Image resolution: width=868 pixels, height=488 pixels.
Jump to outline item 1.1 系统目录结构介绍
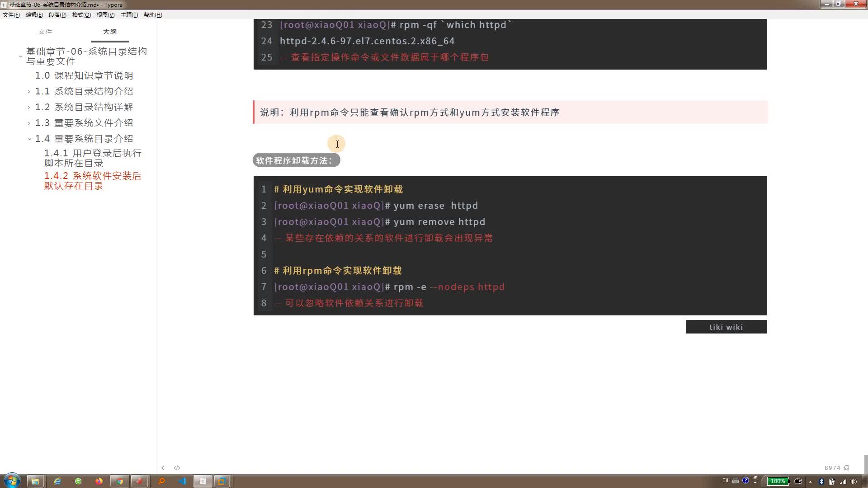coord(84,91)
